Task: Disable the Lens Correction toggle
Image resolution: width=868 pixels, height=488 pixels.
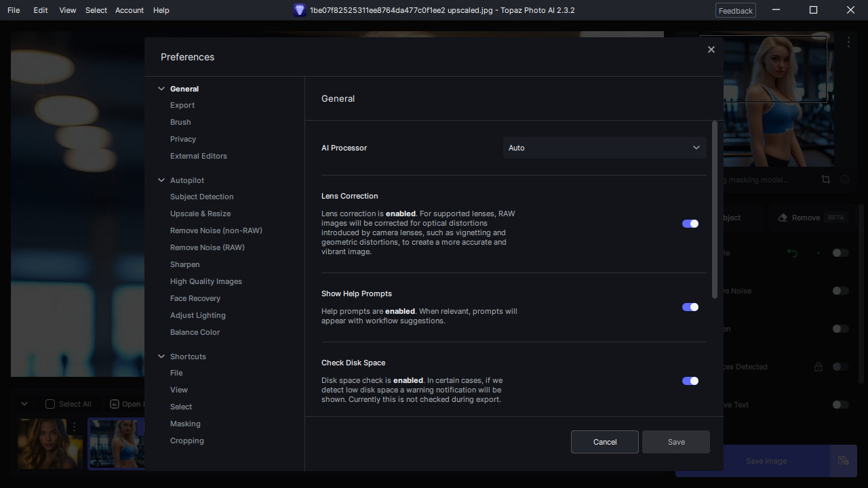Action: pyautogui.click(x=690, y=224)
